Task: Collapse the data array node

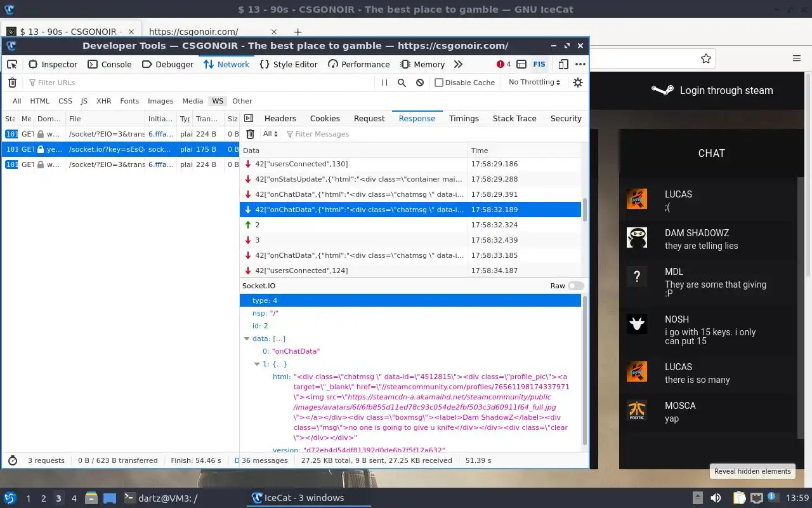Action: tap(247, 338)
